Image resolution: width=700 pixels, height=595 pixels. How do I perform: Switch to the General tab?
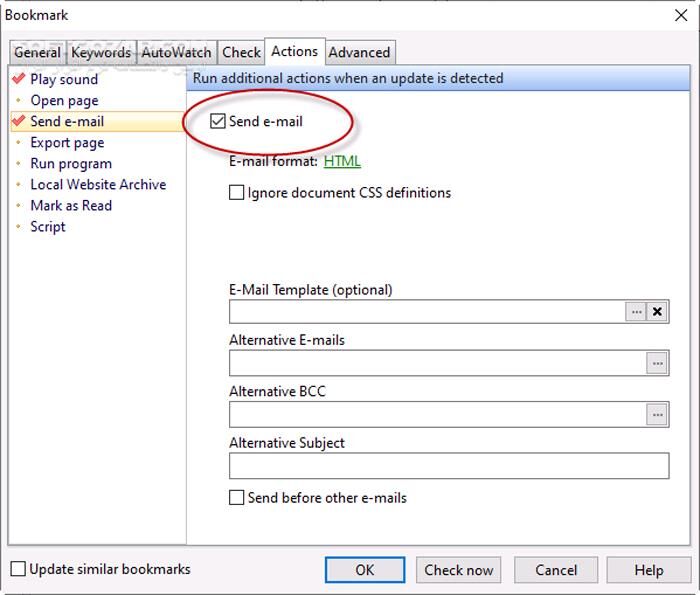[37, 53]
